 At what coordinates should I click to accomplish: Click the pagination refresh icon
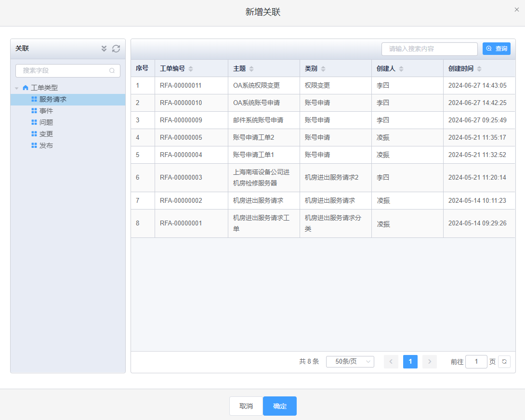pos(504,362)
